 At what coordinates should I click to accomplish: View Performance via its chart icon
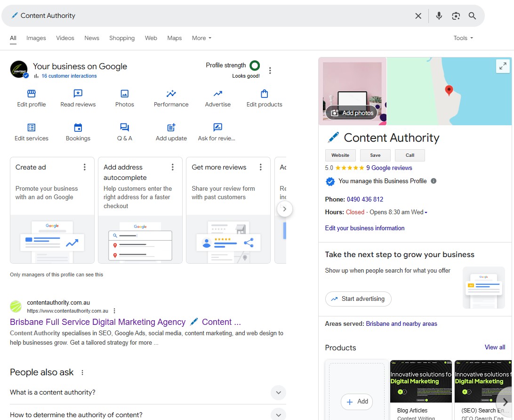click(x=171, y=93)
